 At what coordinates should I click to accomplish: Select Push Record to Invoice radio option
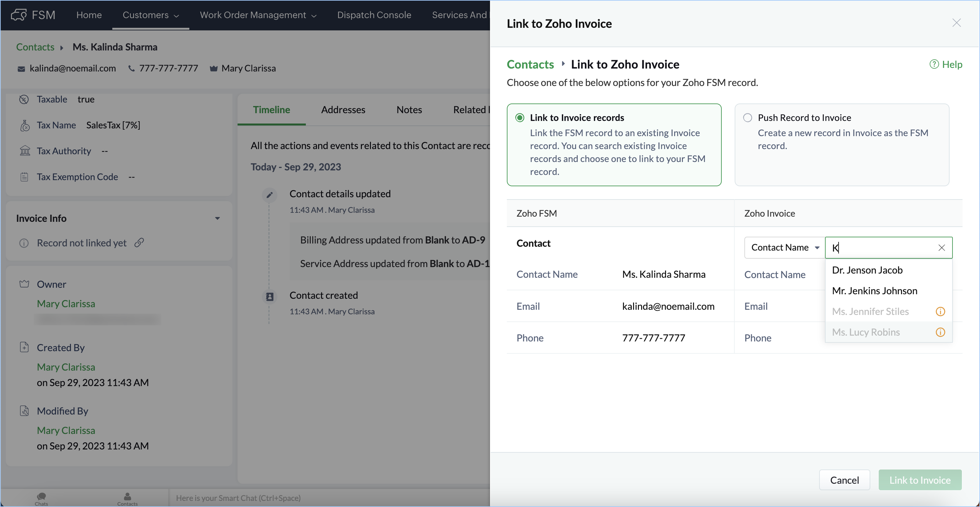pos(748,118)
